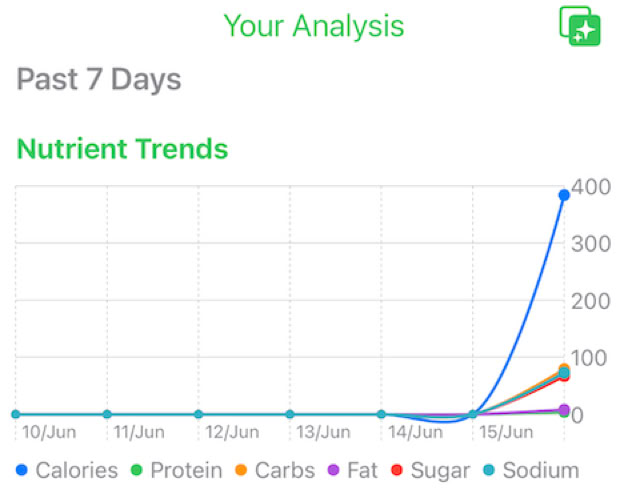The width and height of the screenshot is (628, 494).
Task: Tap the green AI sparkle icon
Action: pyautogui.click(x=579, y=26)
